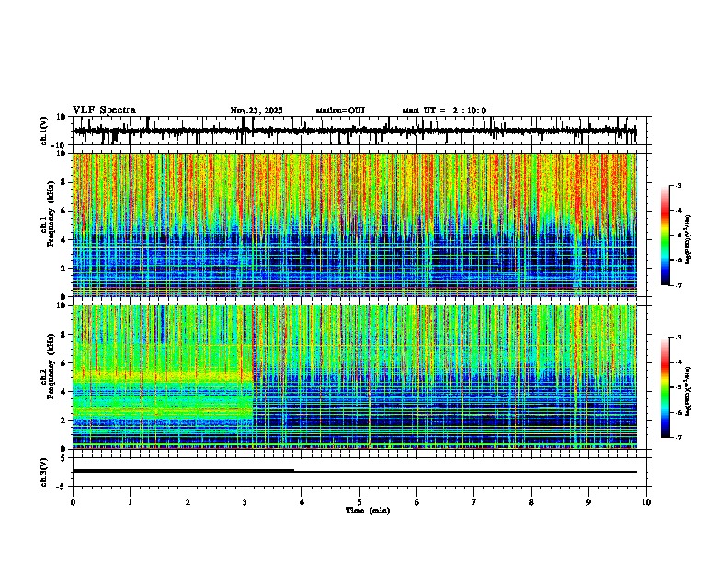This screenshot has height=563, width=728.
Task: Click the "10" tick on the Time axis
Action: pyautogui.click(x=646, y=502)
